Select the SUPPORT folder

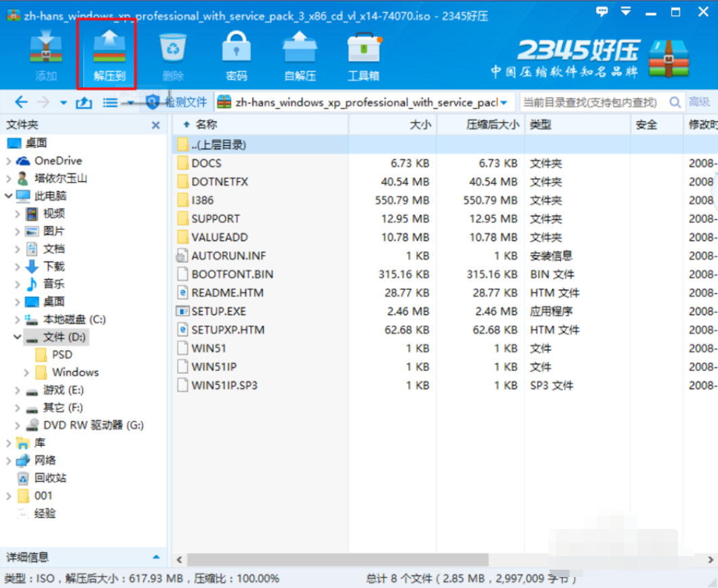click(215, 219)
